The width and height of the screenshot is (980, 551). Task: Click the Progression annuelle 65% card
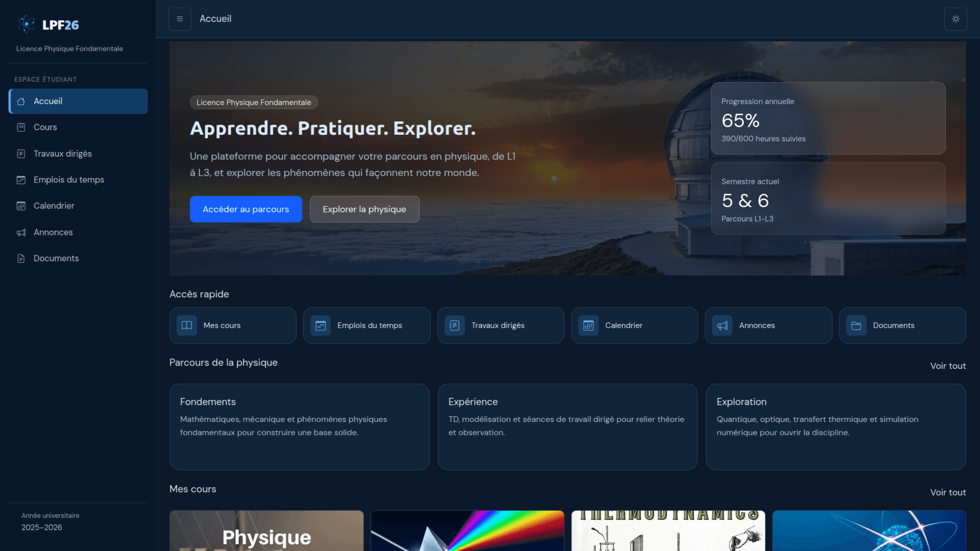[828, 118]
